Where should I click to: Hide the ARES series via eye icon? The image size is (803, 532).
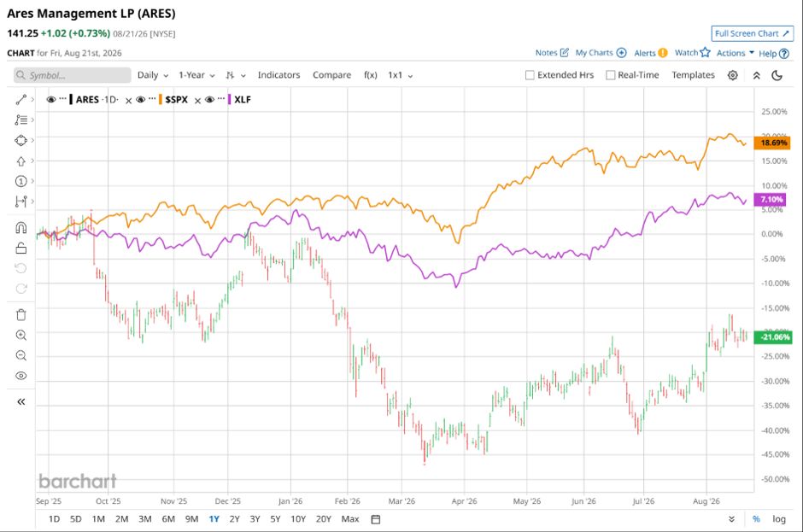click(50, 99)
